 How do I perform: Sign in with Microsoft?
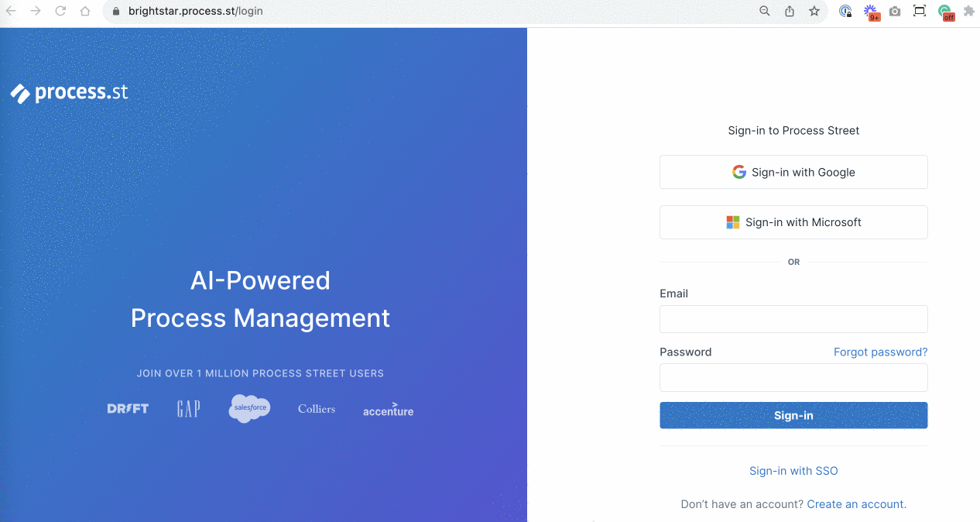(793, 222)
